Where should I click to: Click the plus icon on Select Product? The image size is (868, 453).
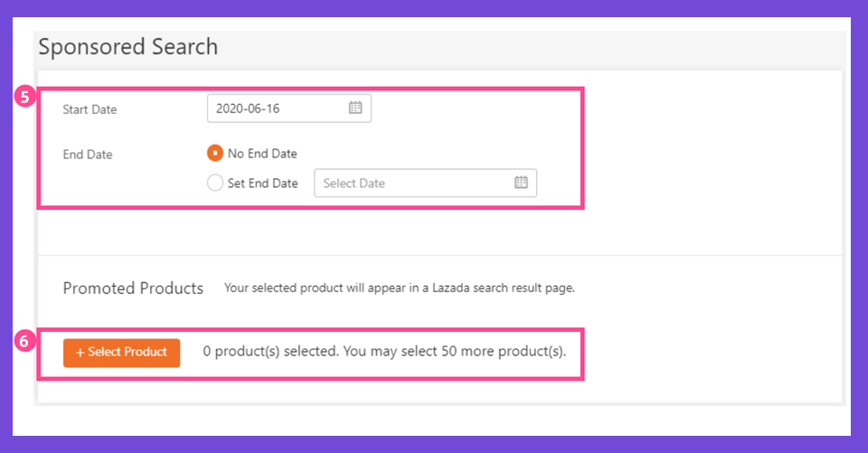pos(80,353)
